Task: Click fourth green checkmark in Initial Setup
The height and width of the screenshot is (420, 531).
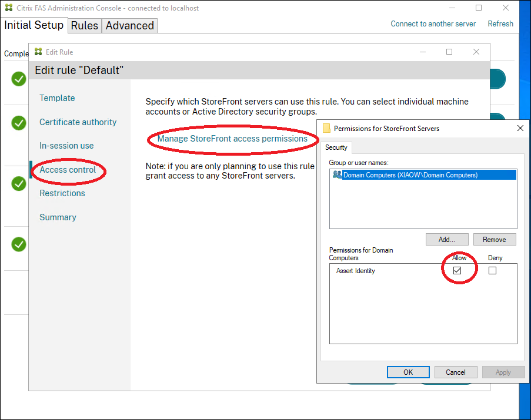Action: pos(19,244)
